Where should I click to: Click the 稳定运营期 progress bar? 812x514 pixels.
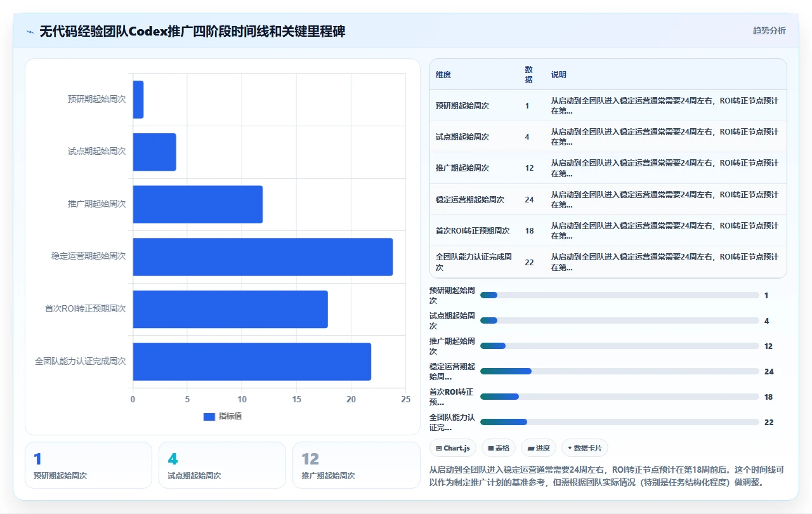[x=620, y=371]
